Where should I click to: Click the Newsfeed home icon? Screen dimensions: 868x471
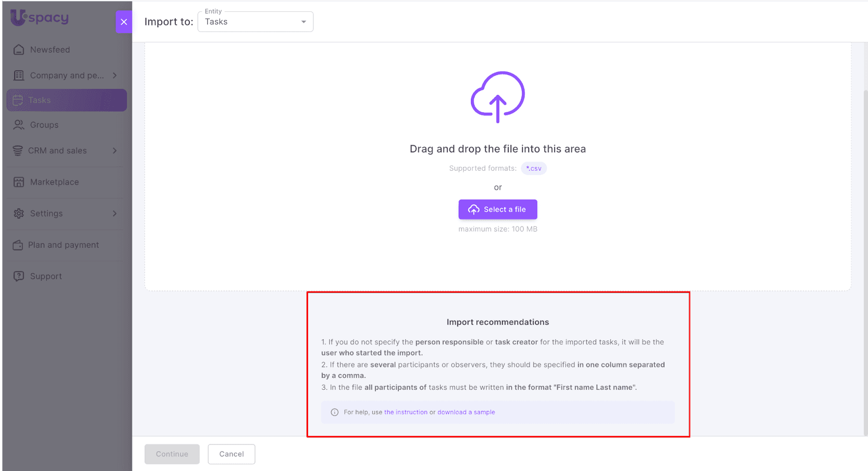pyautogui.click(x=19, y=50)
